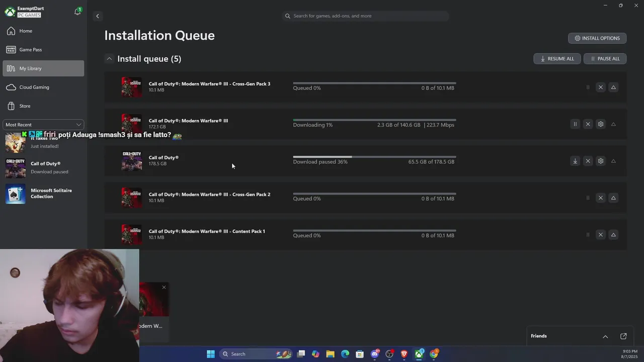Collapse the Install queue section

point(109,59)
